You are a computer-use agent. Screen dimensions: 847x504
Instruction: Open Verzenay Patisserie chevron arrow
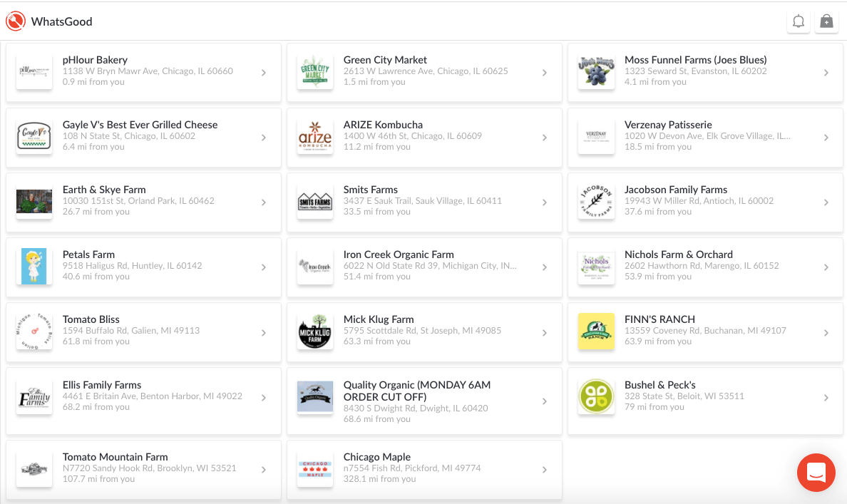[826, 137]
